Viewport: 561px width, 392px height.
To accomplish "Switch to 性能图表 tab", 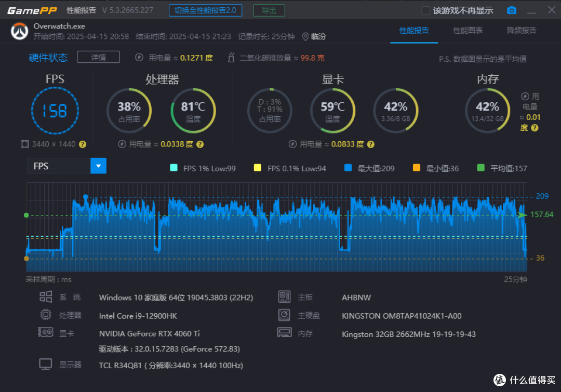I will coord(468,31).
